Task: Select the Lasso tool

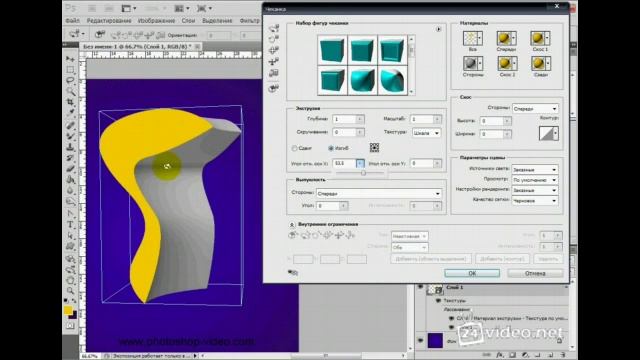Action: 71,80
